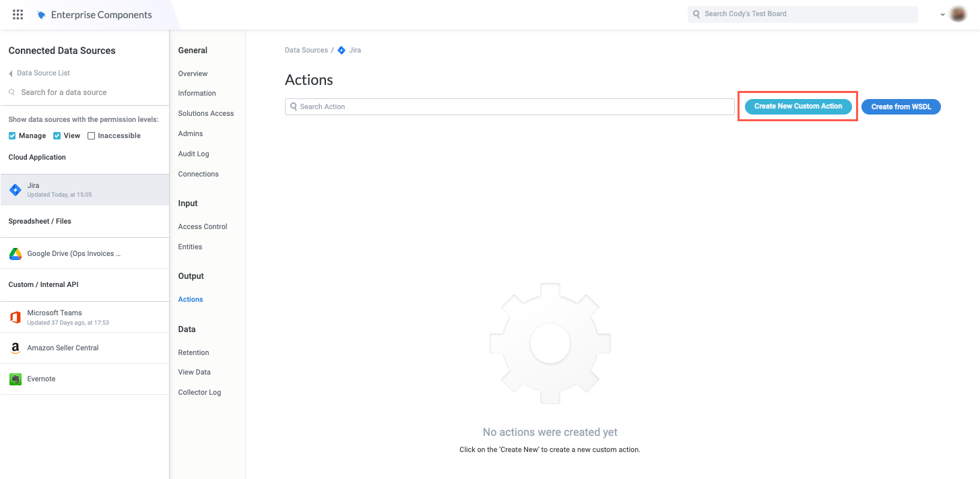This screenshot has width=980, height=479.
Task: Click the Create from WSDL button
Action: tap(901, 106)
